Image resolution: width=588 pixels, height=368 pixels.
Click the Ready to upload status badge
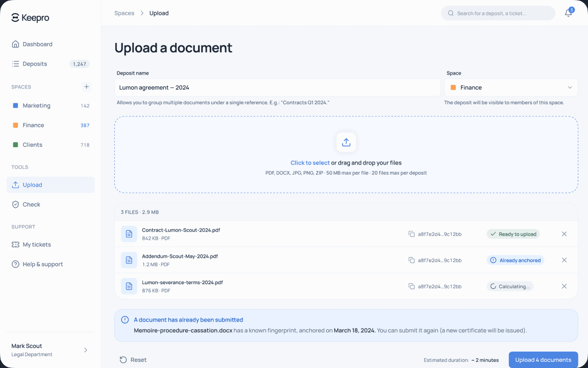click(x=513, y=234)
